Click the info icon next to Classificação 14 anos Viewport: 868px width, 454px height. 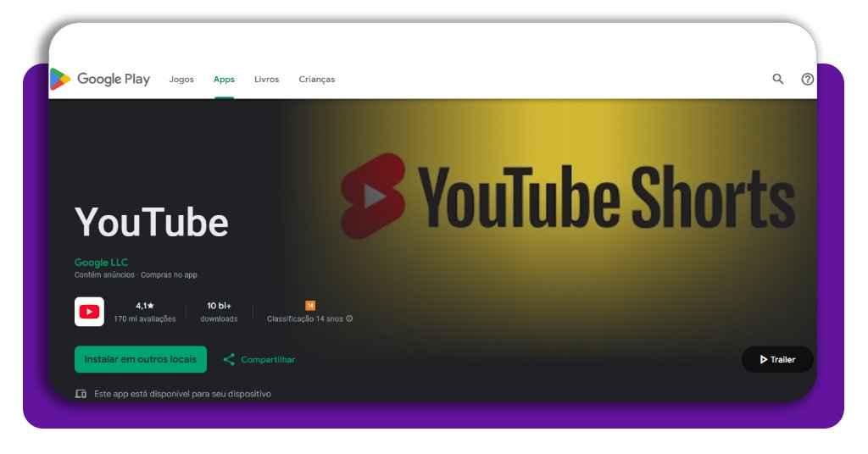(x=349, y=319)
